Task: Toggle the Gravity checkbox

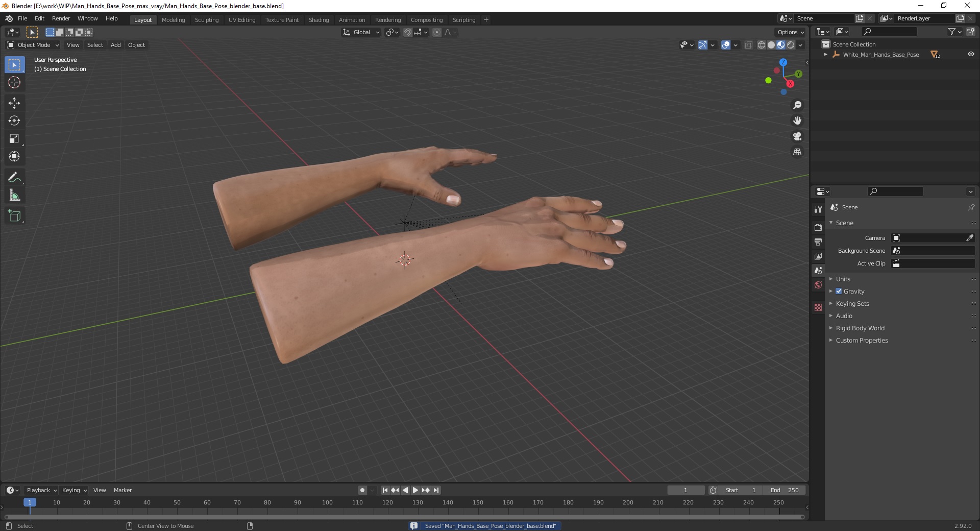Action: coord(839,291)
